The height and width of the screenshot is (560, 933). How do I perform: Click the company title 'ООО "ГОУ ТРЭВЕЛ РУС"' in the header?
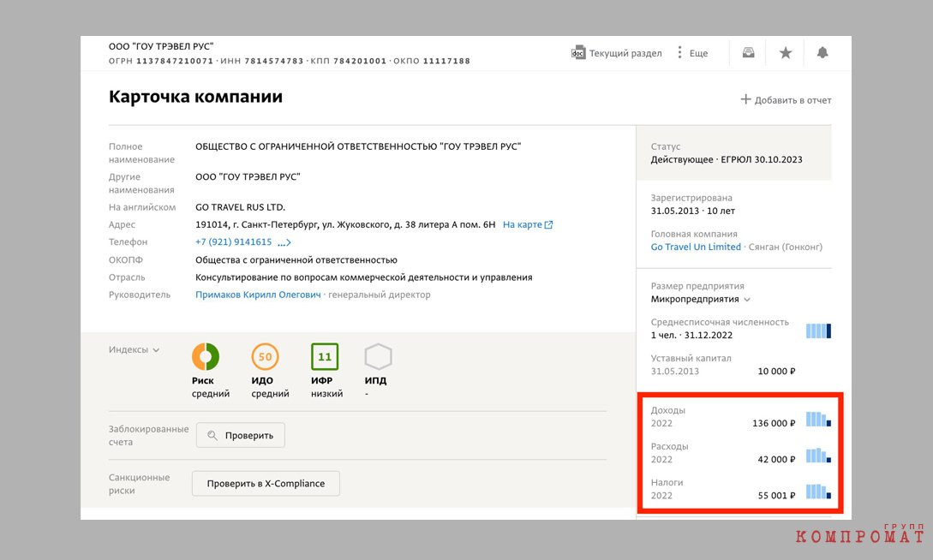[x=161, y=46]
